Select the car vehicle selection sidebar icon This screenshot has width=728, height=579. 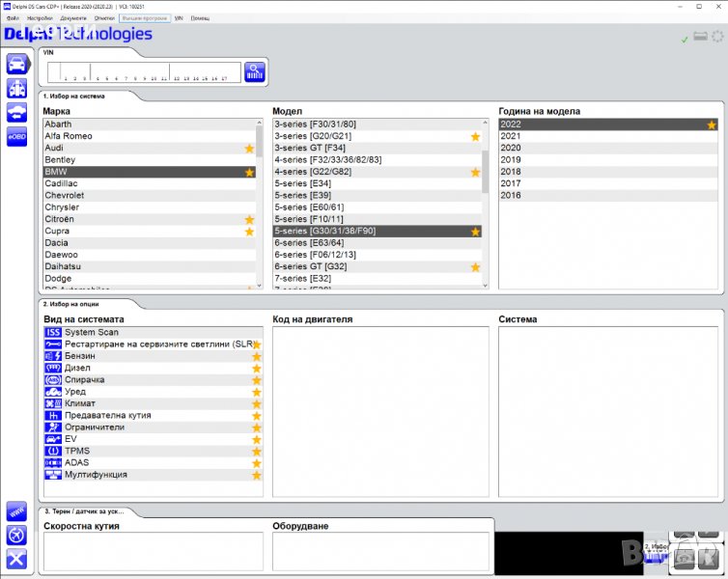point(16,65)
